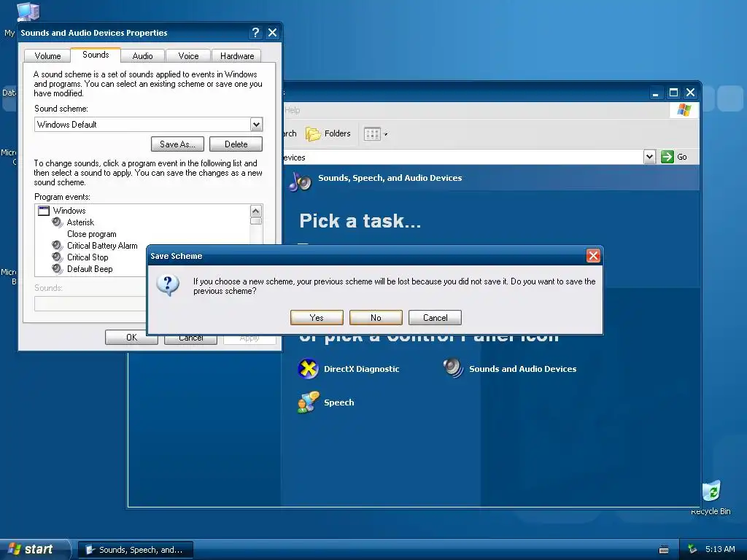
Task: Select the Critical Battery Alarm event
Action: coord(102,246)
